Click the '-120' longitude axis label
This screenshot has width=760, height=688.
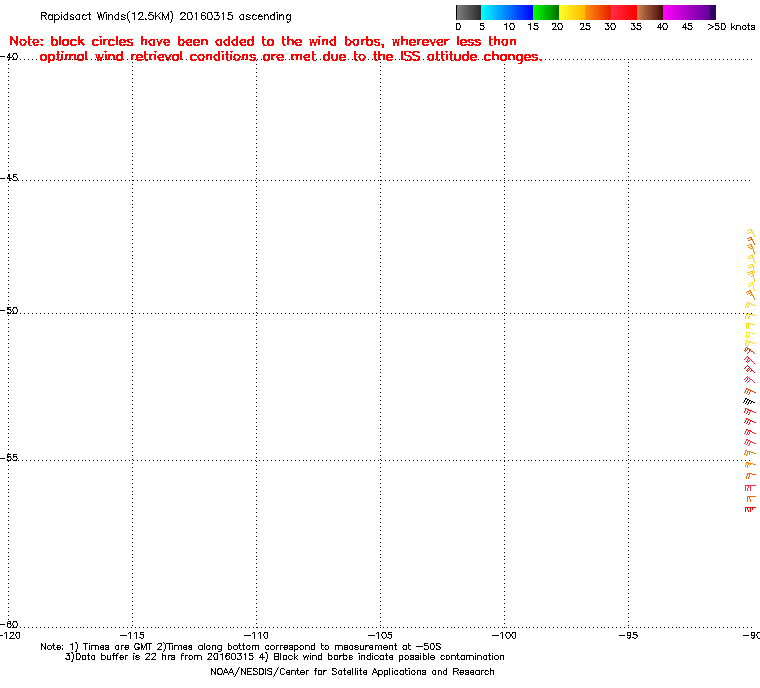tap(11, 635)
